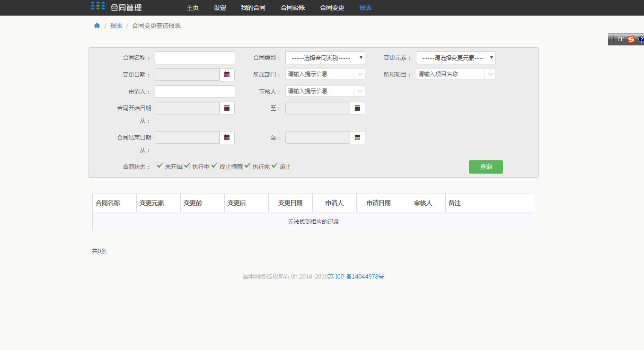Click the CH language indicator
Viewport: 644px width, 350px height.
(x=621, y=40)
